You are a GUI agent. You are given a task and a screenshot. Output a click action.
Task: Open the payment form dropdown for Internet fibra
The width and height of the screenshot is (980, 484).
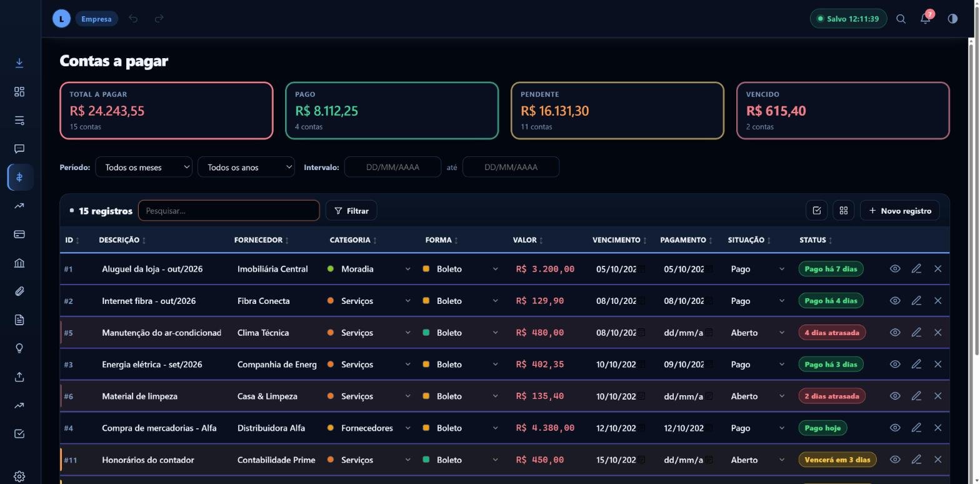[x=461, y=301]
